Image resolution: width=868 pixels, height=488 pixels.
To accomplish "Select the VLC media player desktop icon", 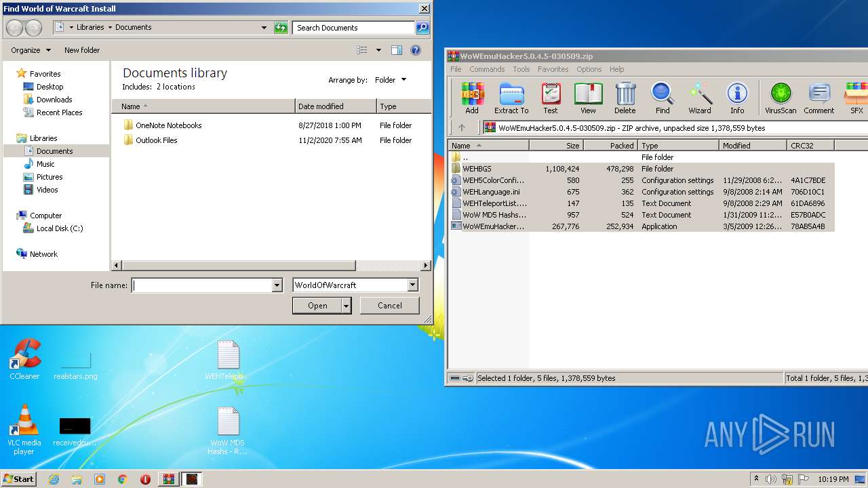I will click(x=24, y=430).
